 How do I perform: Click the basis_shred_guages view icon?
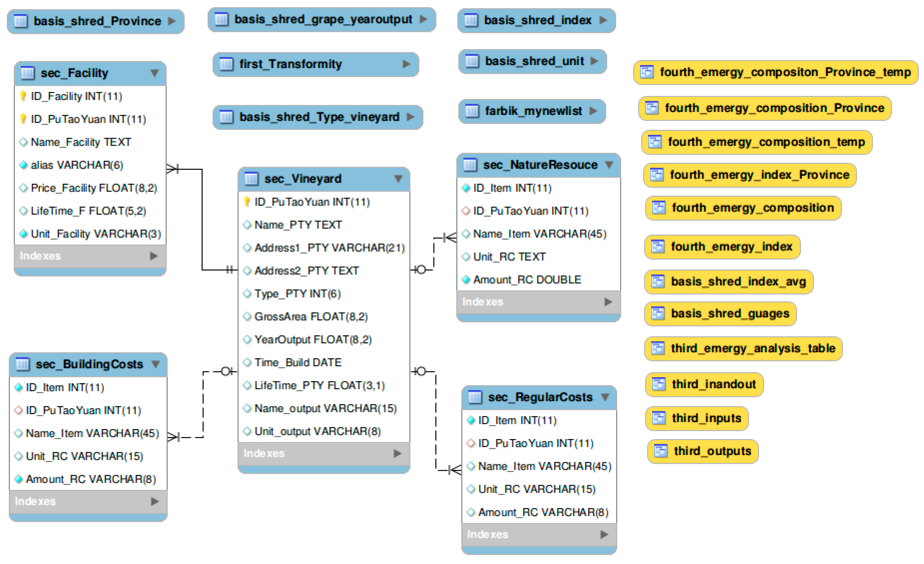coord(658,313)
